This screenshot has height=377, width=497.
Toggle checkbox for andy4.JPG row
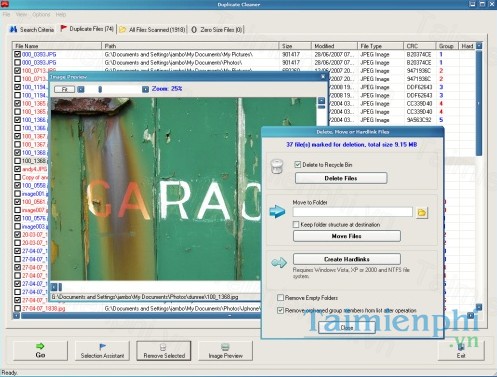tap(17, 169)
